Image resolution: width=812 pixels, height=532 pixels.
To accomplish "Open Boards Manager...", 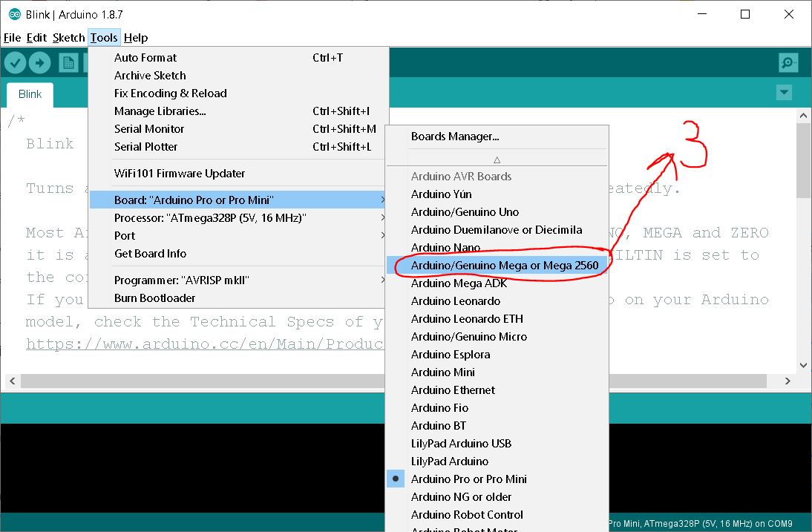I will 497,137.
